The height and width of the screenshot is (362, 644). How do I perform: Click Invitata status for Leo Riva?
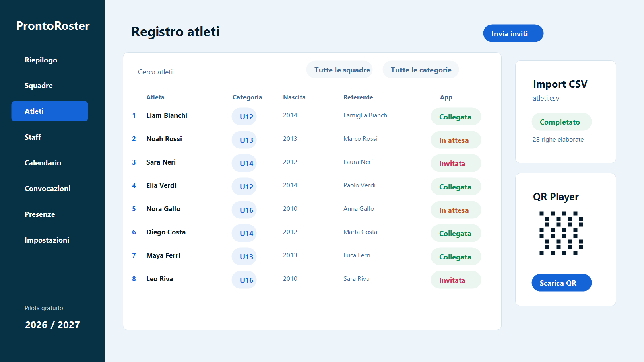point(456,280)
